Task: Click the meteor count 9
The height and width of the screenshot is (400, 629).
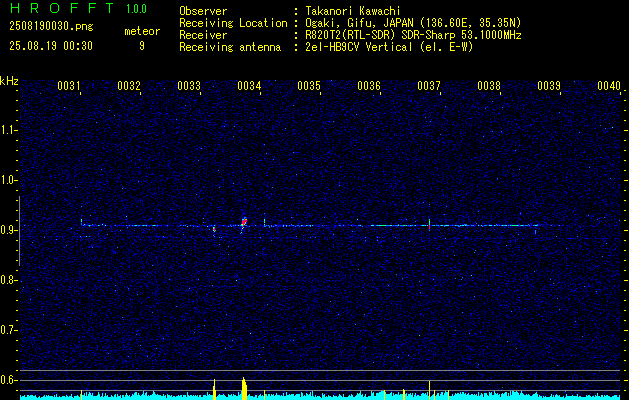Action: 142,46
